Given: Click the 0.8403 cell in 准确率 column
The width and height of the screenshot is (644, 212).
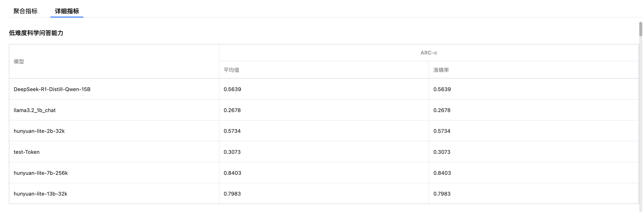Looking at the screenshot, I should [x=442, y=173].
